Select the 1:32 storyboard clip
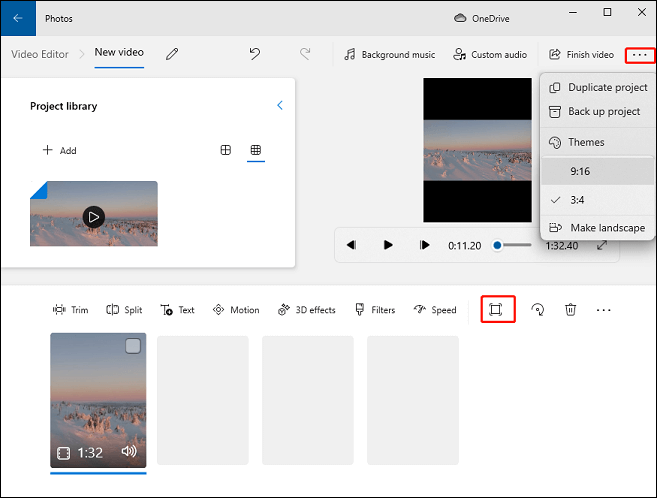Image resolution: width=657 pixels, height=498 pixels. [98, 400]
